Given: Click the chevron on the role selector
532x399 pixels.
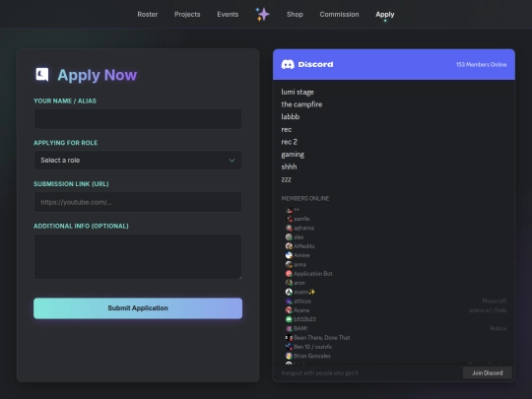Looking at the screenshot, I should coord(232,161).
